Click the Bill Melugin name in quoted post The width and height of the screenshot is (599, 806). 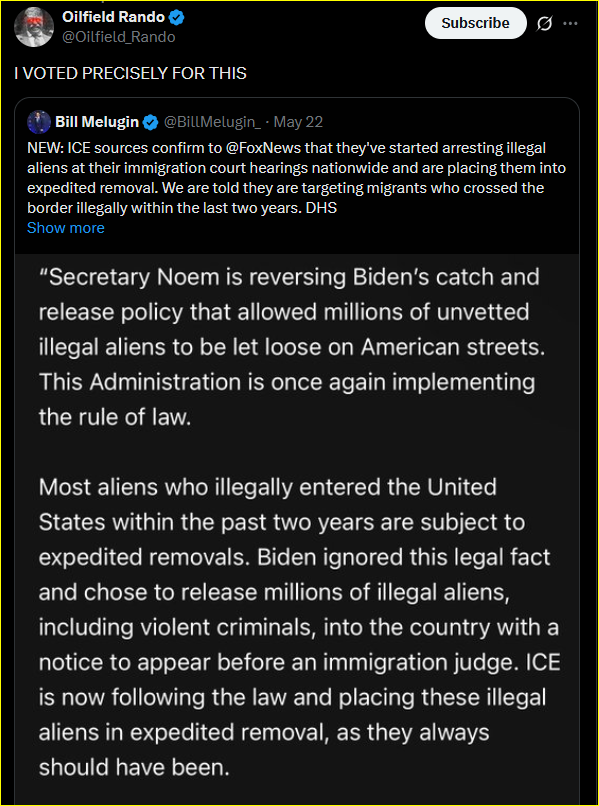97,122
